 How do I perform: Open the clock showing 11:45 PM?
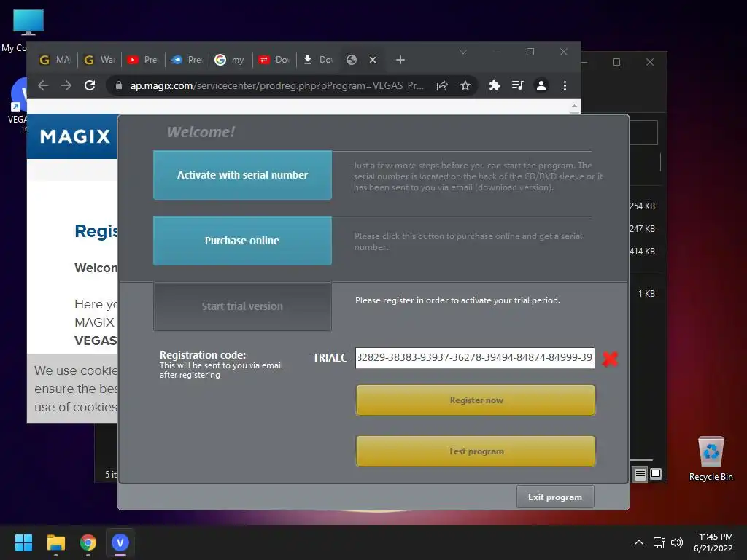coord(713,542)
